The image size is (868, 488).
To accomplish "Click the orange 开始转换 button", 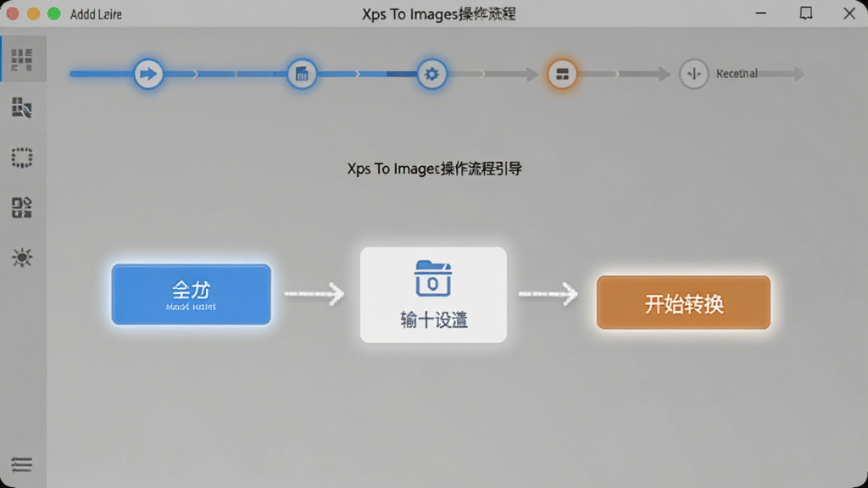I will click(684, 302).
